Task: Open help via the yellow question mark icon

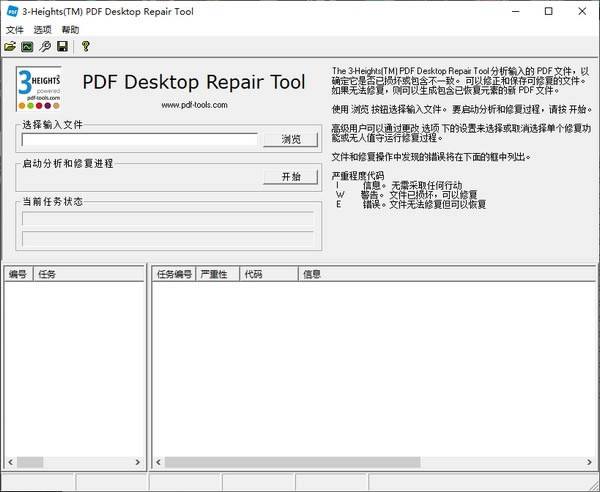Action: click(x=86, y=46)
